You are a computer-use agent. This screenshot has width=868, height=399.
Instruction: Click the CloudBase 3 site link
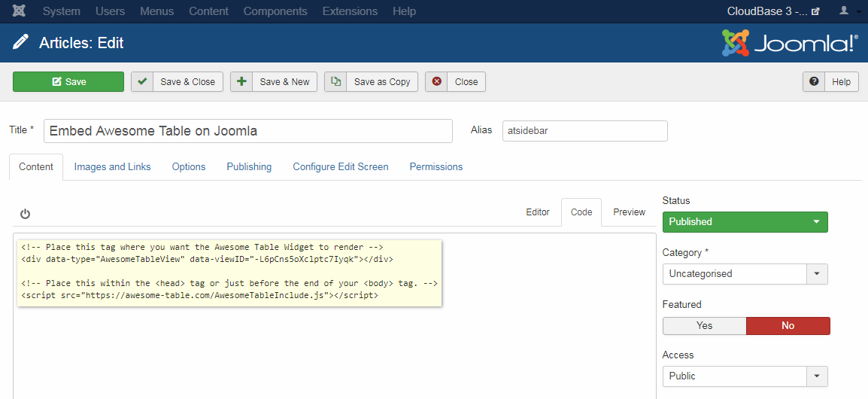pyautogui.click(x=773, y=11)
